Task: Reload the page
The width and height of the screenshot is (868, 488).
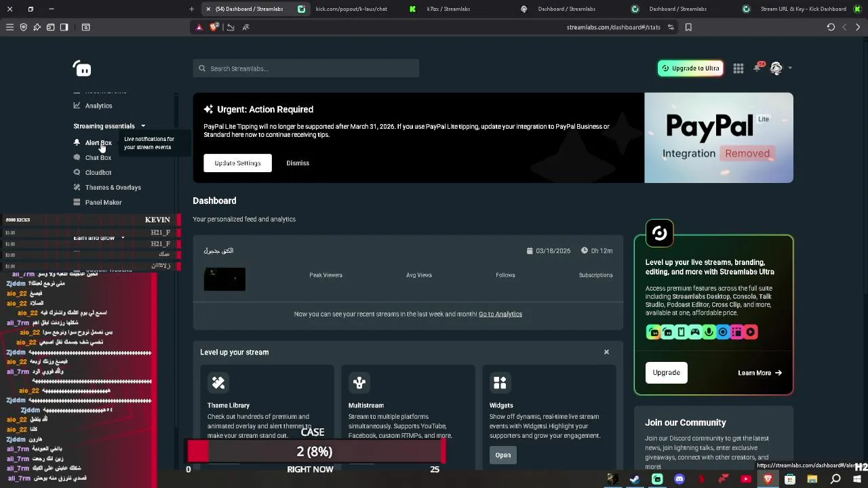Action: pos(831,27)
